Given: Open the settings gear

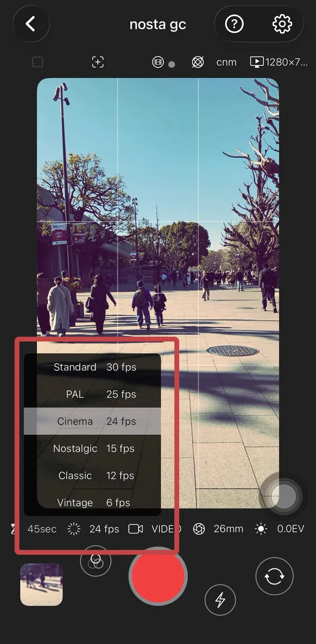Looking at the screenshot, I should pyautogui.click(x=282, y=24).
